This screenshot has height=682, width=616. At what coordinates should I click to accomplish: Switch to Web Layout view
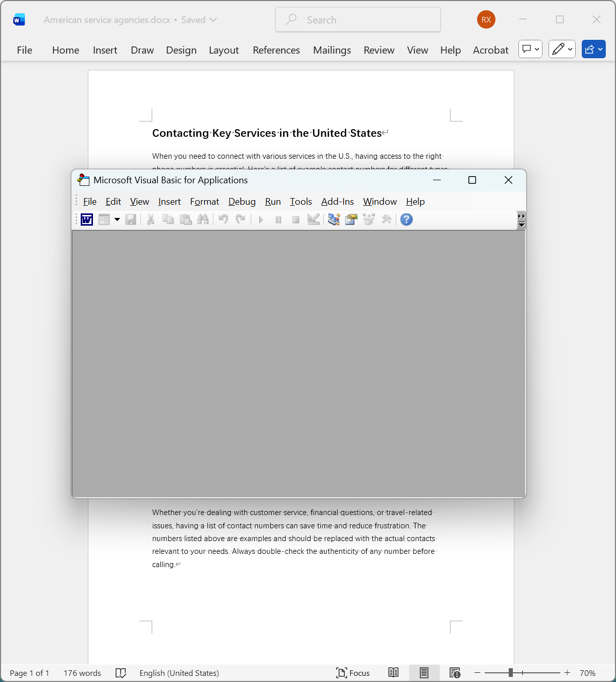tap(454, 673)
